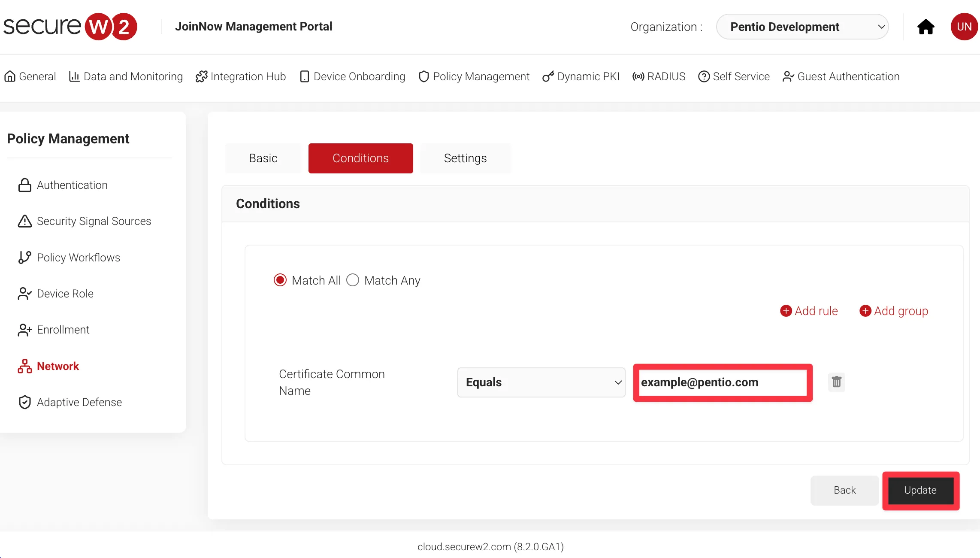
Task: Open the Policy Management top menu
Action: [474, 76]
